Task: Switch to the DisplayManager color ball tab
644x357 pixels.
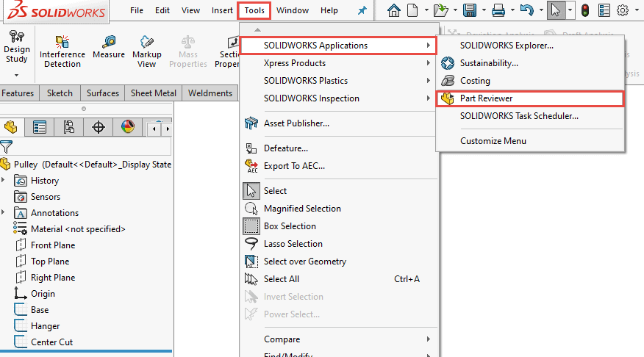Action: click(128, 127)
